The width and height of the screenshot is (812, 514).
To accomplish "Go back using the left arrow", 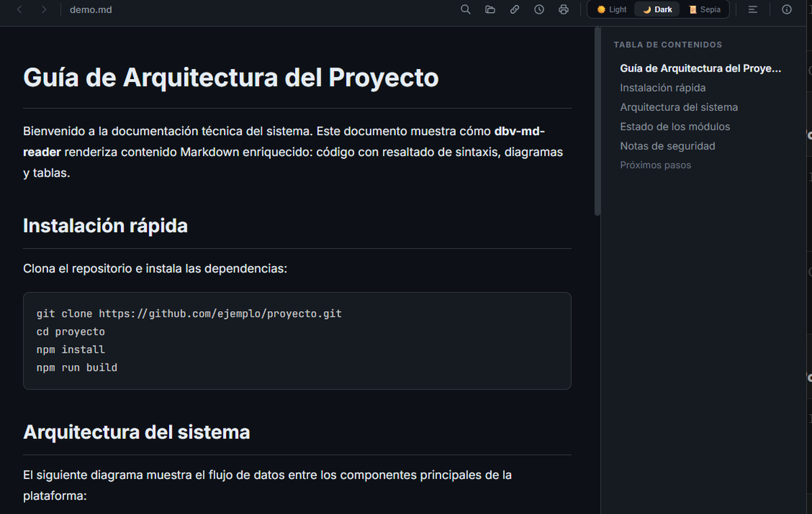I will (x=20, y=9).
